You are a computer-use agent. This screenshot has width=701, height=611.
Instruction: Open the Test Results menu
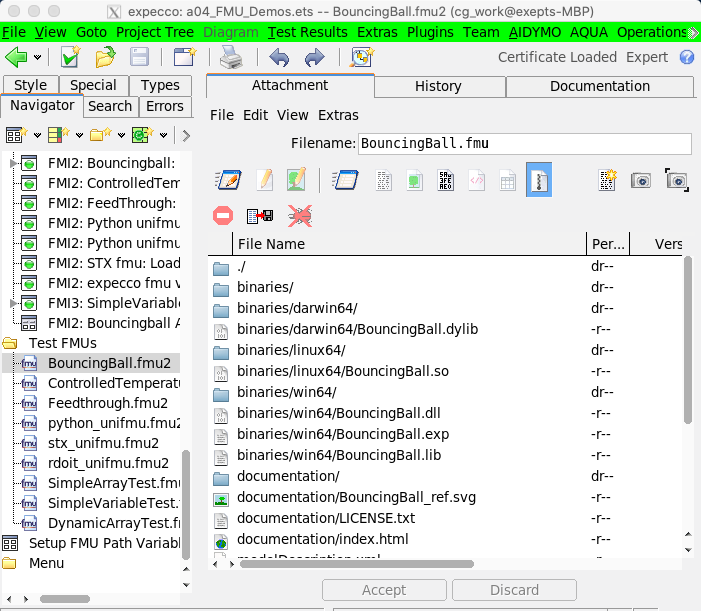pos(309,32)
